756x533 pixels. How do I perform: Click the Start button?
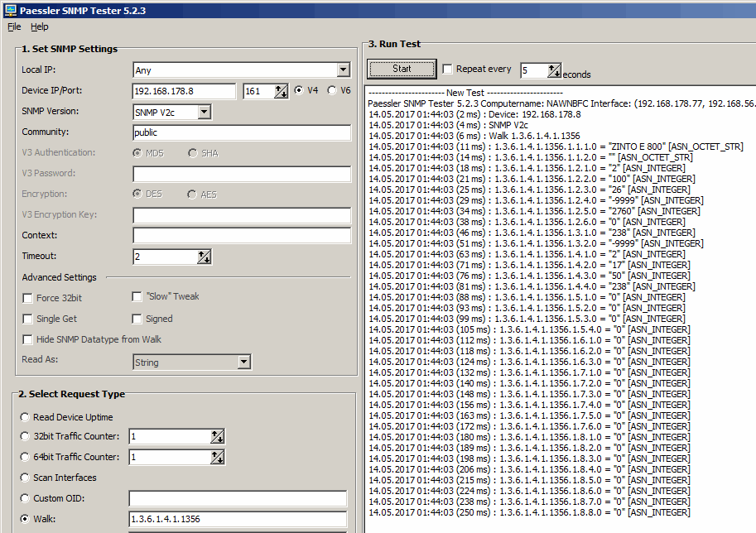coord(402,69)
